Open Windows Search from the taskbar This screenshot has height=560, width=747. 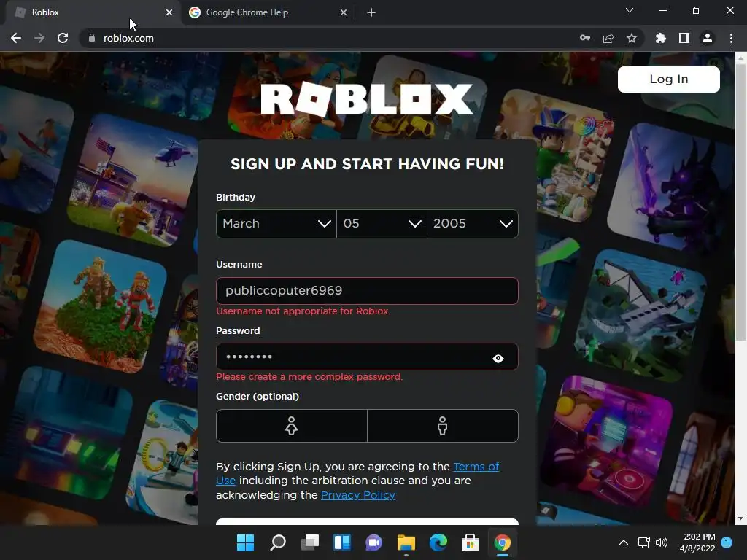tap(278, 542)
